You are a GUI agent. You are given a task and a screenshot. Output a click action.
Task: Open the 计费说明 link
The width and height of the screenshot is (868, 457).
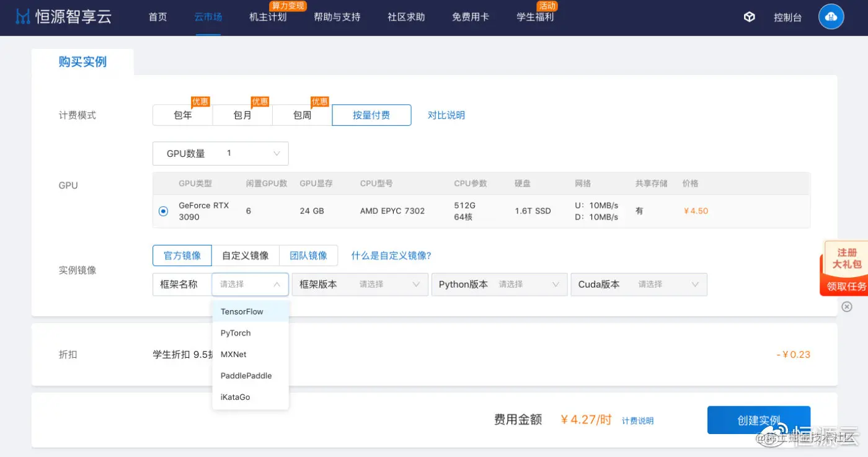(x=638, y=421)
